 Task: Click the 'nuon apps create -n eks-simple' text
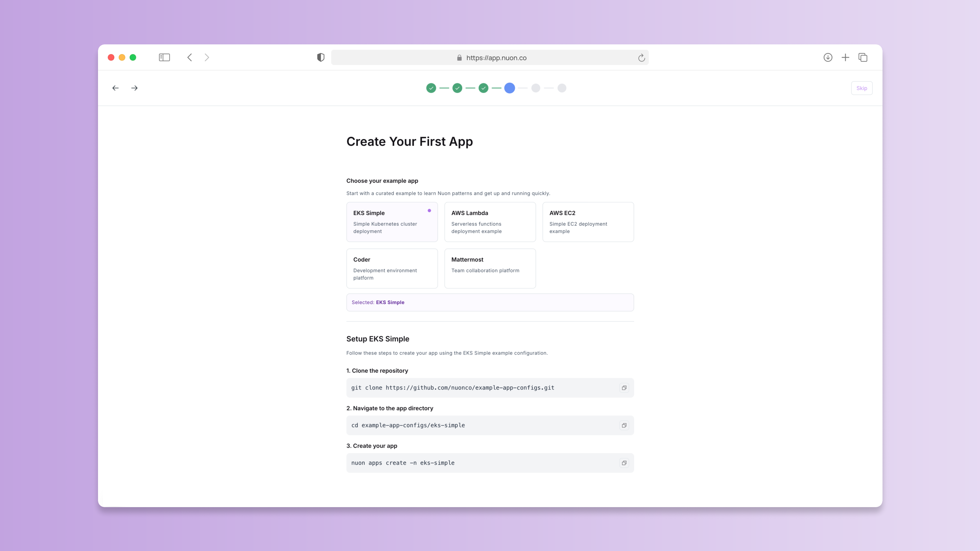[x=403, y=463]
